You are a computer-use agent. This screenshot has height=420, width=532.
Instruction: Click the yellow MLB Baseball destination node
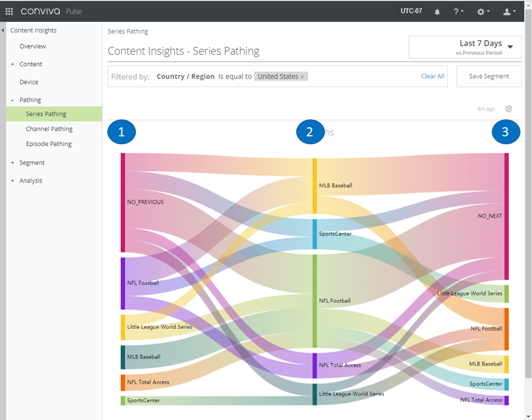coord(506,365)
